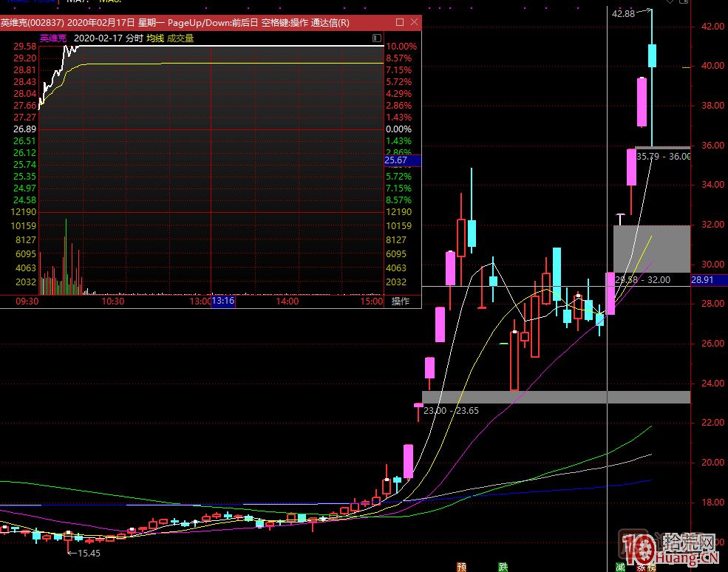728x572 pixels.
Task: Maximize the intraday chart popup window
Action: click(400, 23)
